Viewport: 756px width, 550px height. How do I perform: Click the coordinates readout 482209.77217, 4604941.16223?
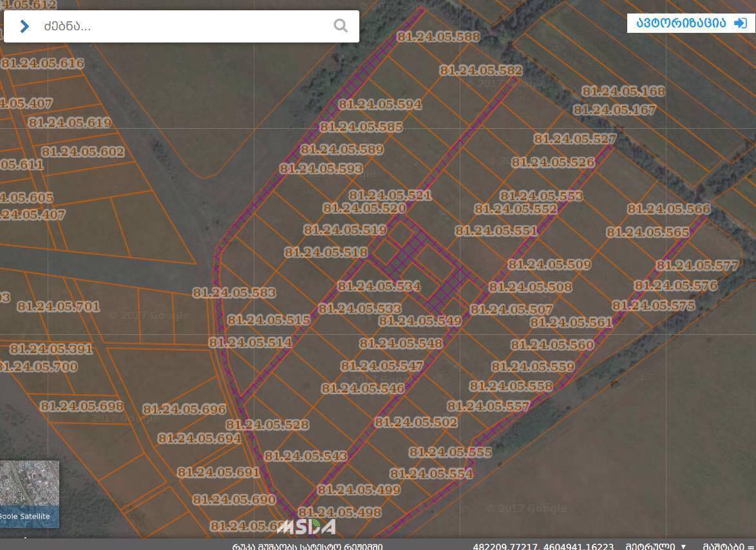click(543, 546)
